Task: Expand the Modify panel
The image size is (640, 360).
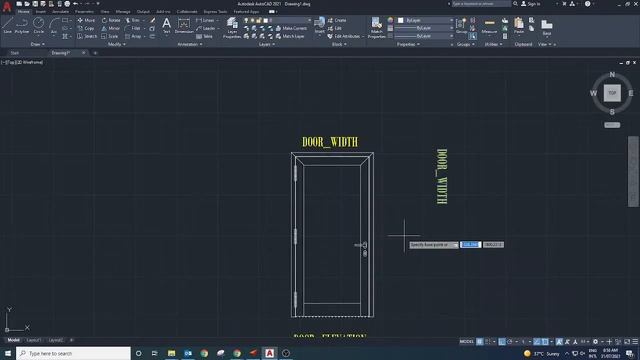Action: point(116,44)
